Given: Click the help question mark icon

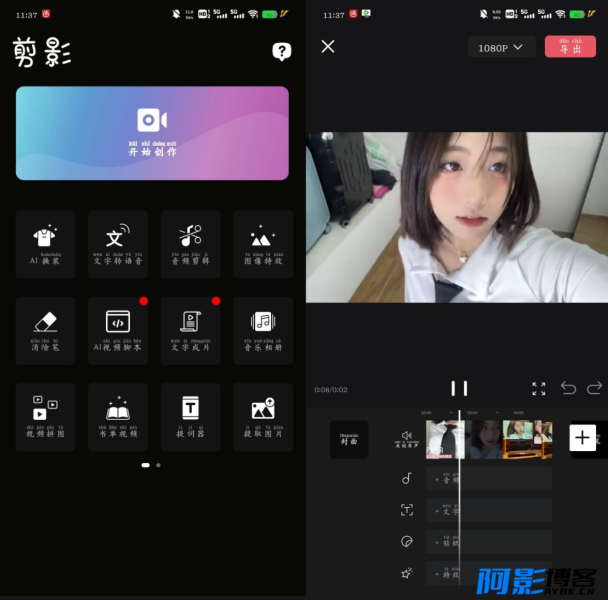Looking at the screenshot, I should 282,52.
